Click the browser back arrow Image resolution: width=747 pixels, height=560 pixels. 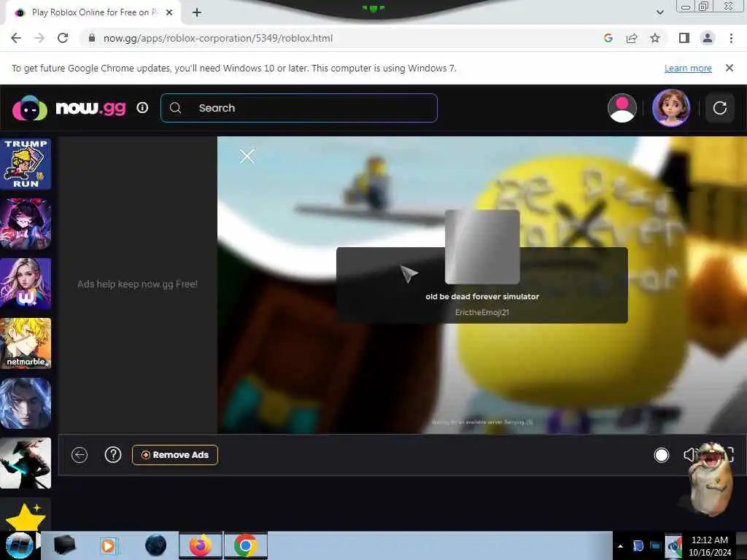(16, 38)
